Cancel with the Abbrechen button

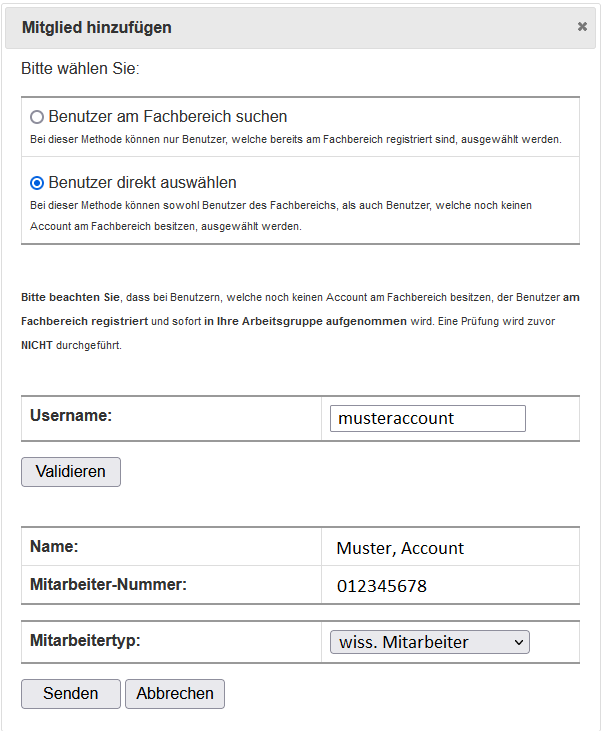pos(175,694)
